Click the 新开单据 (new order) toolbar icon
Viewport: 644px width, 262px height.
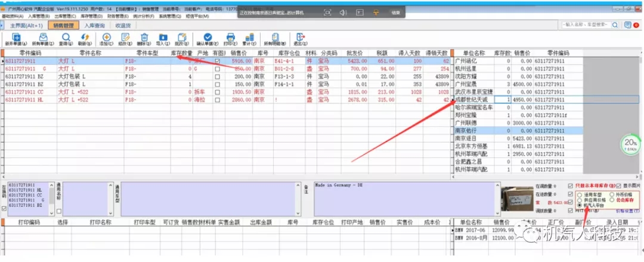point(16,37)
